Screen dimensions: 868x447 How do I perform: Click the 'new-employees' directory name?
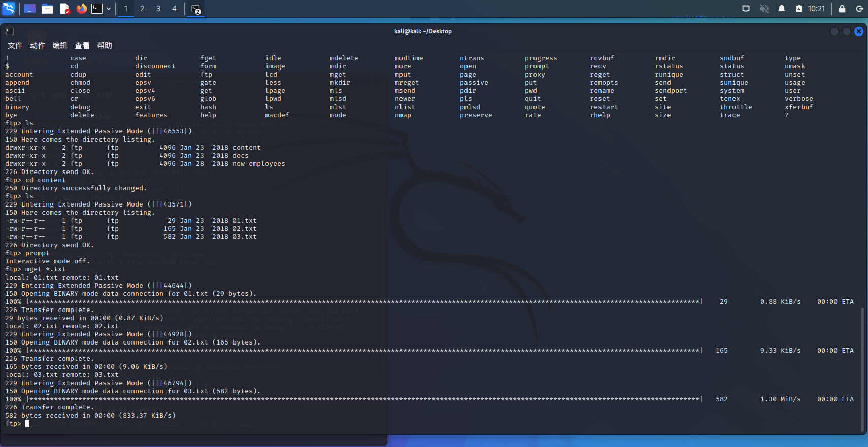(x=259, y=164)
